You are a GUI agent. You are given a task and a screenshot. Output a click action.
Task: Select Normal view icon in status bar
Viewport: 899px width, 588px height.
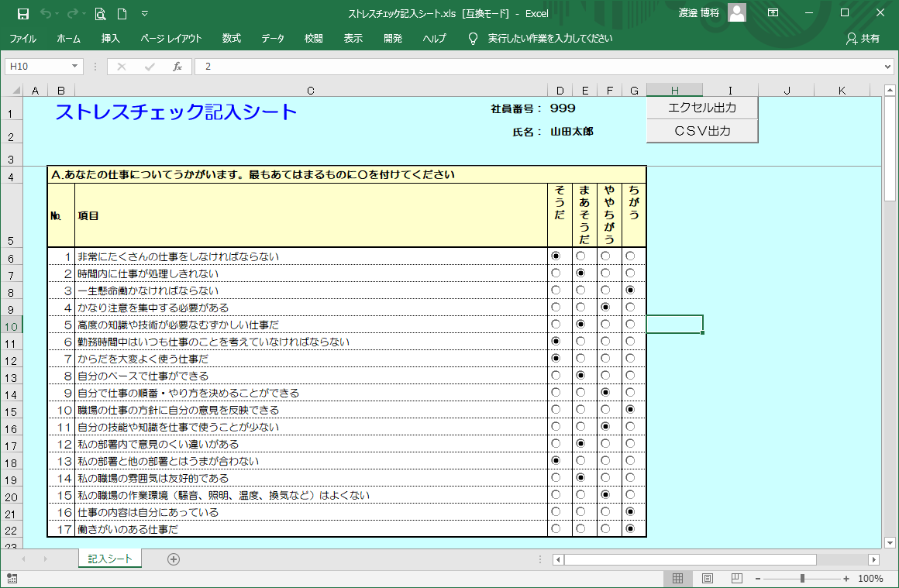(x=678, y=578)
